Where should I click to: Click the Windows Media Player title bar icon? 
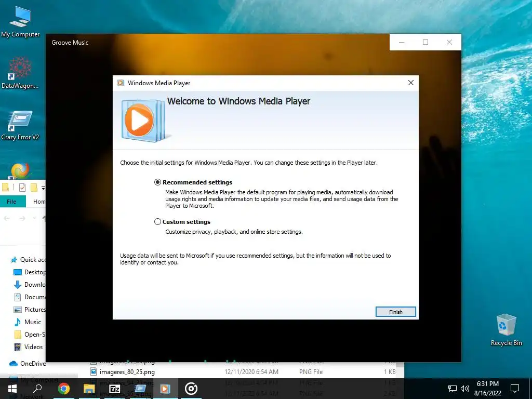(x=121, y=83)
